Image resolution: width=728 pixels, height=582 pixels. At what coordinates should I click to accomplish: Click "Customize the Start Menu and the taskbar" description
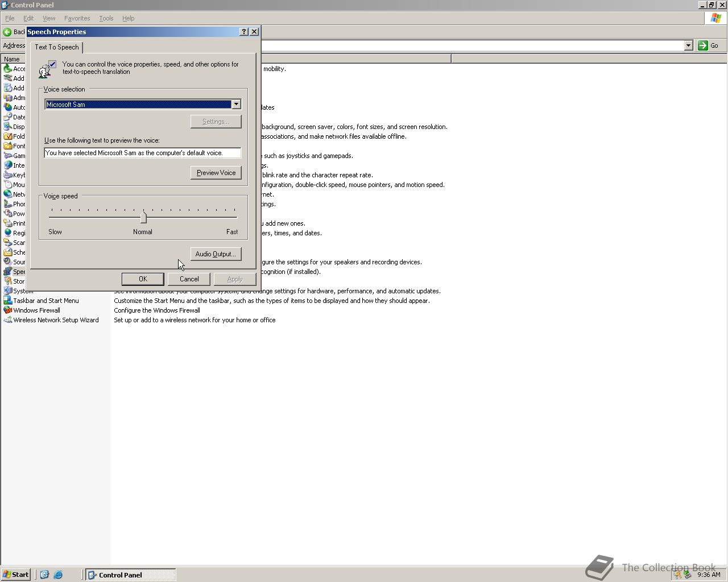[x=272, y=301]
